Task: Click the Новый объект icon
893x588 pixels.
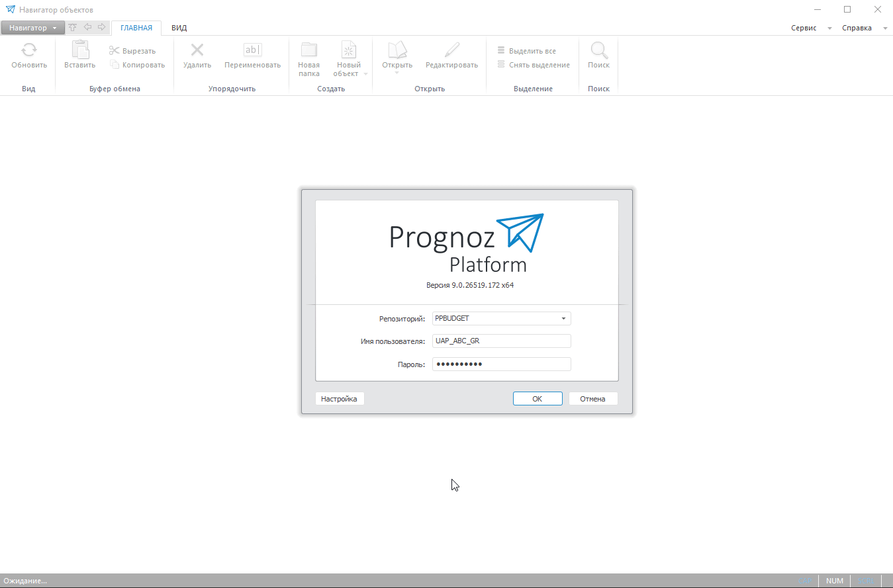Action: click(349, 50)
